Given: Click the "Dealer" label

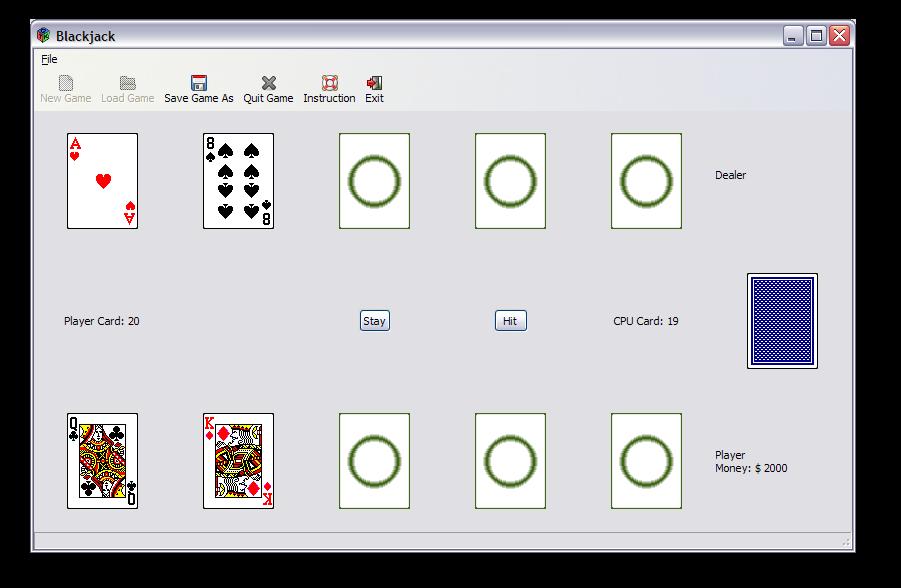Looking at the screenshot, I should (730, 175).
